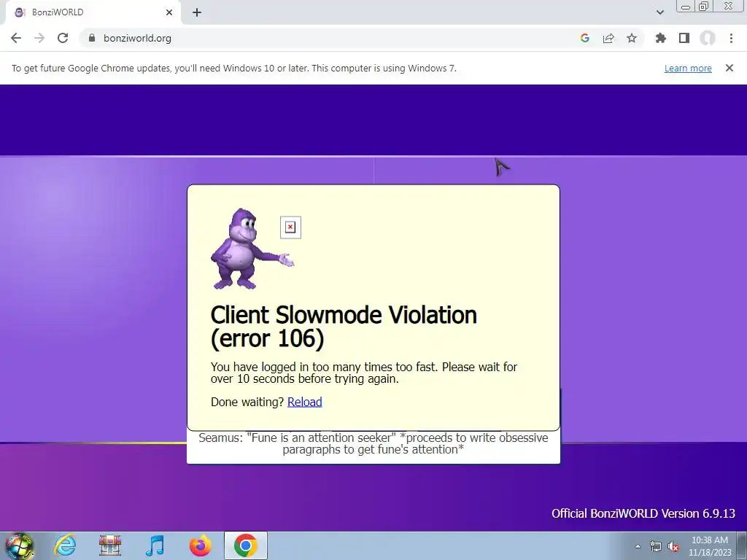Viewport: 747px width, 560px height.
Task: Open the music note taskbar app
Action: (x=155, y=545)
